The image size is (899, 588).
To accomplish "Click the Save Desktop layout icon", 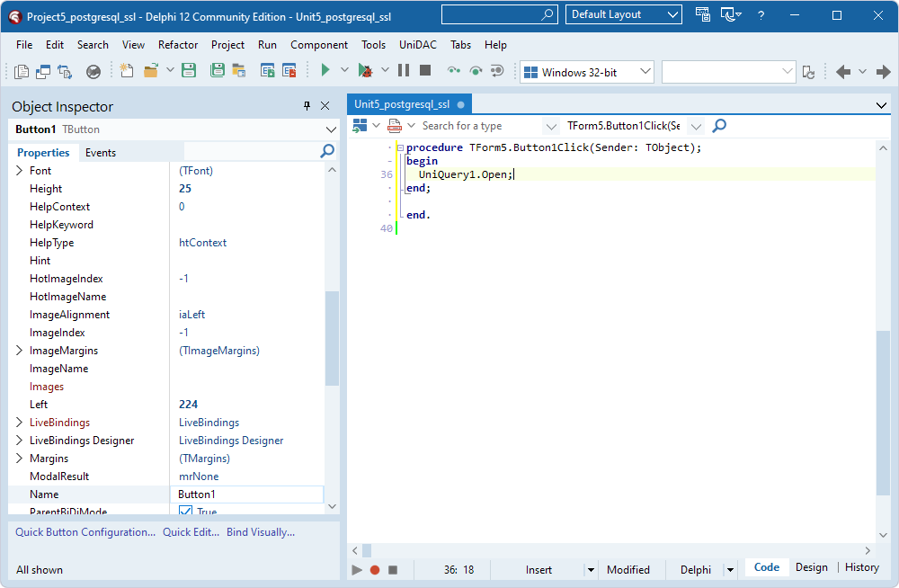I will tap(702, 14).
